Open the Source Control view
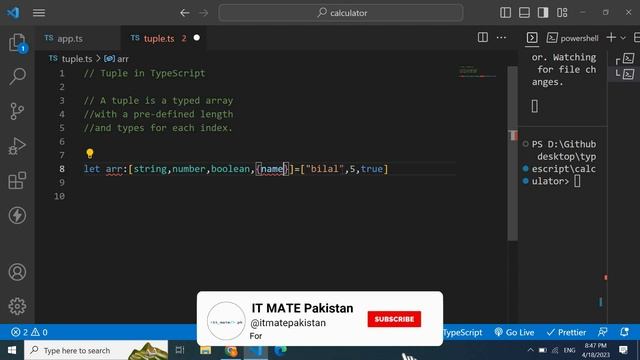 17,111
